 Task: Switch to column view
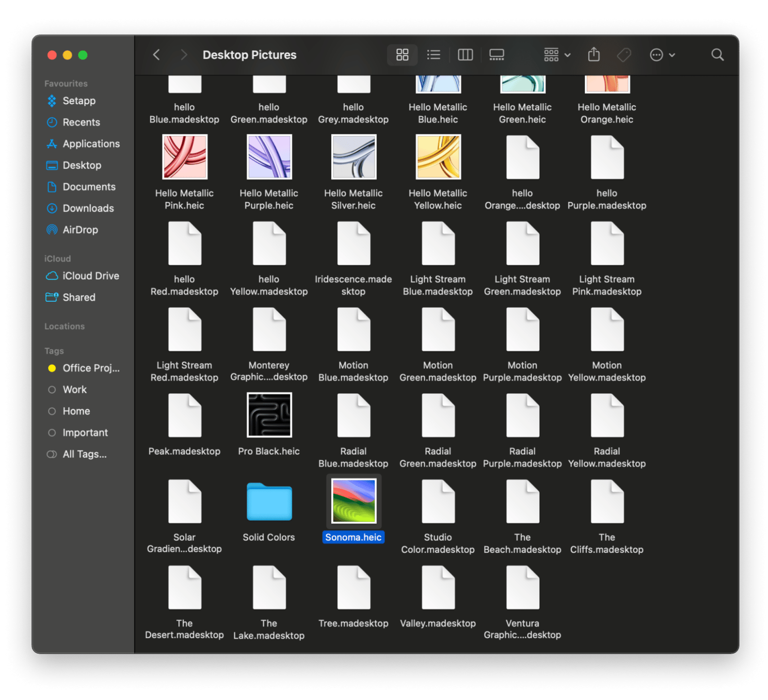click(465, 55)
